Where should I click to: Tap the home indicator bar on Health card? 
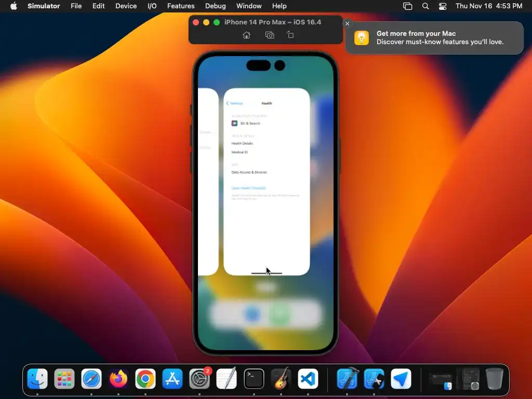click(x=267, y=273)
